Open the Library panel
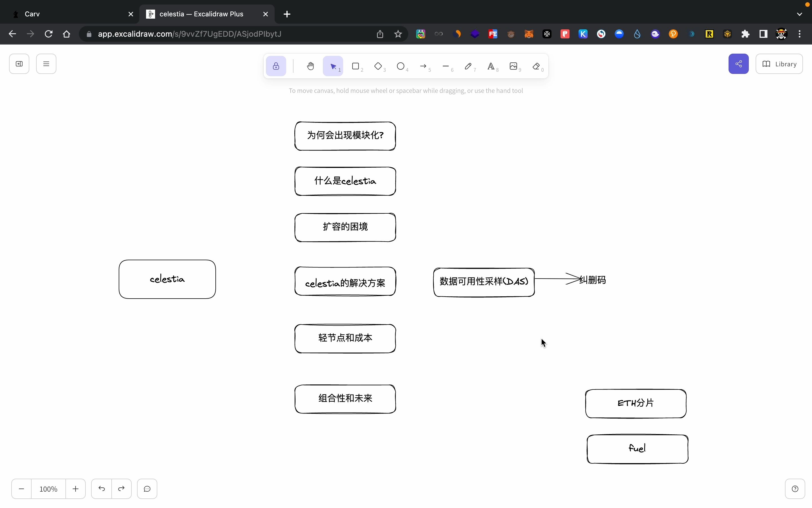The width and height of the screenshot is (812, 508). tap(779, 63)
